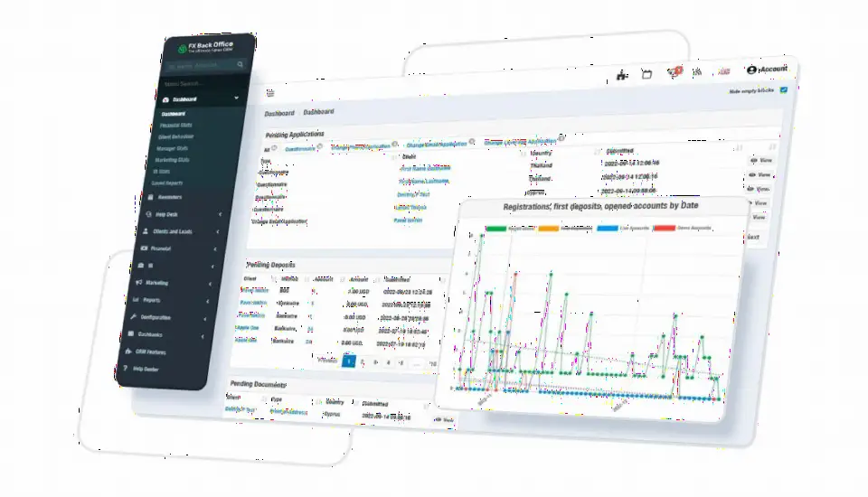Image resolution: width=868 pixels, height=497 pixels.
Task: Click the Reminders sidebar icon
Action: click(150, 196)
